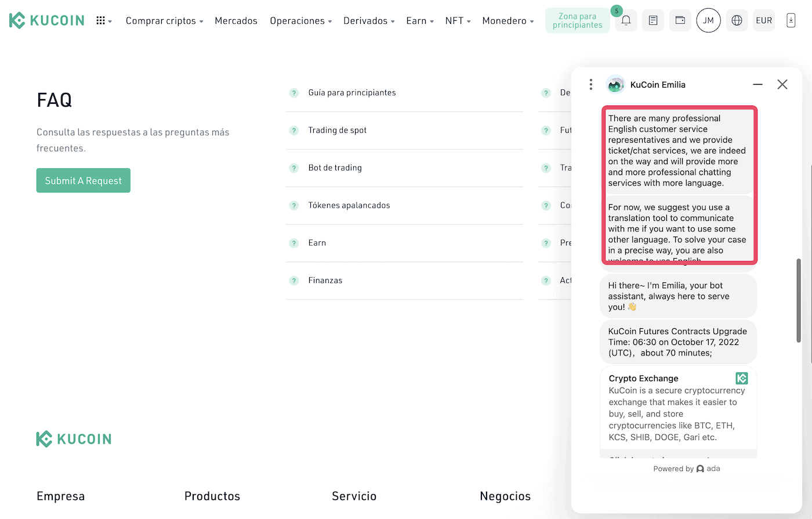Go to Mercados page
Viewport: 812px width, 519px height.
click(x=236, y=21)
